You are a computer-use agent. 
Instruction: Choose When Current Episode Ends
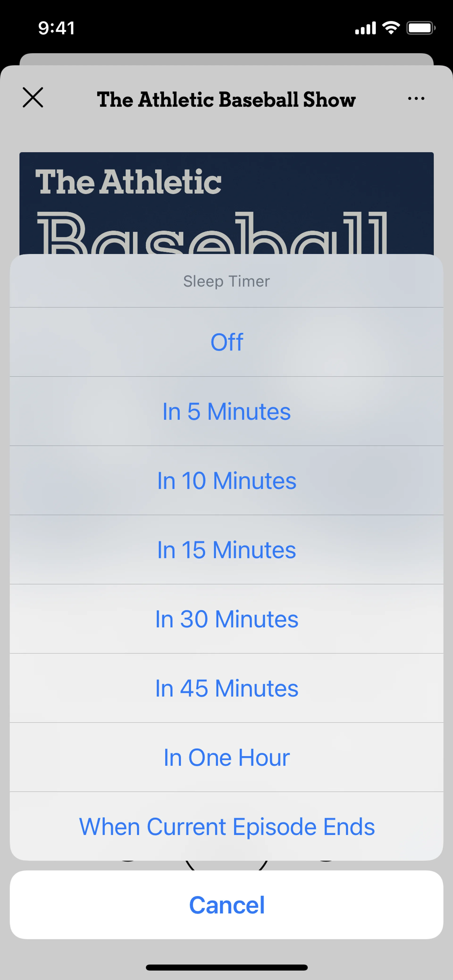click(226, 827)
